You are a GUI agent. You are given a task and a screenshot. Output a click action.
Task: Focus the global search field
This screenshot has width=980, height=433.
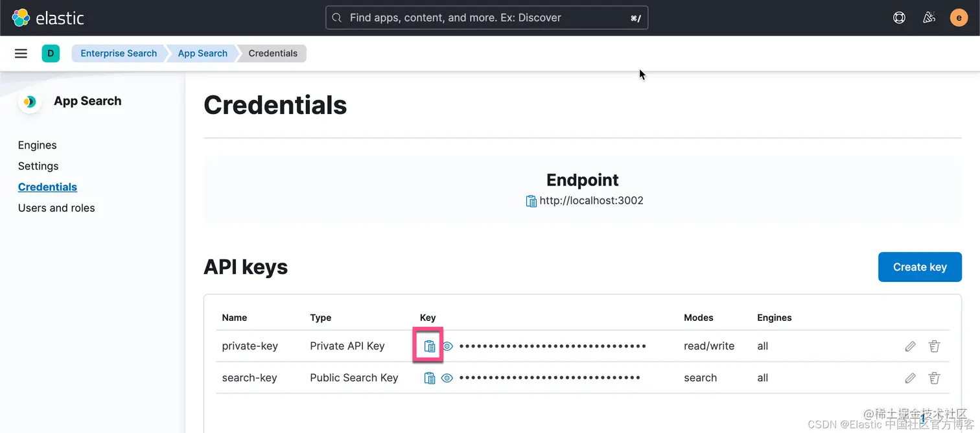[486, 18]
